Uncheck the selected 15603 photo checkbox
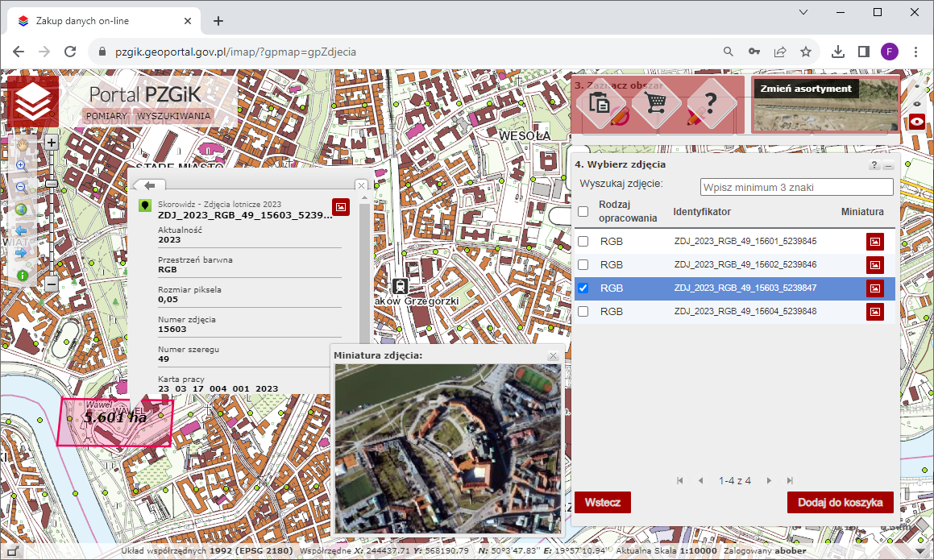The image size is (934, 560). pos(583,288)
